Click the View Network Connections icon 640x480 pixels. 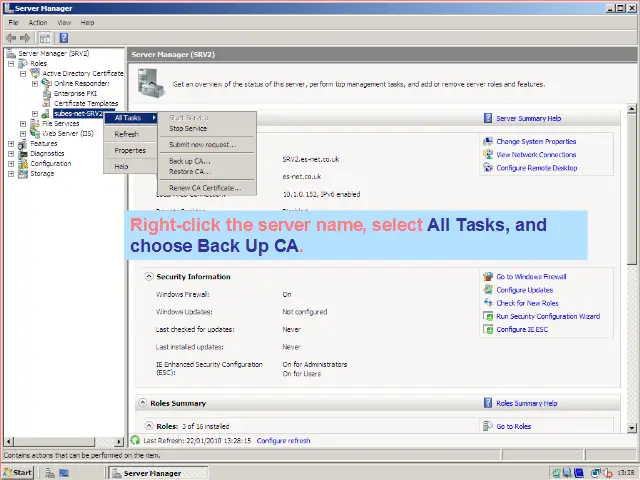tap(488, 155)
